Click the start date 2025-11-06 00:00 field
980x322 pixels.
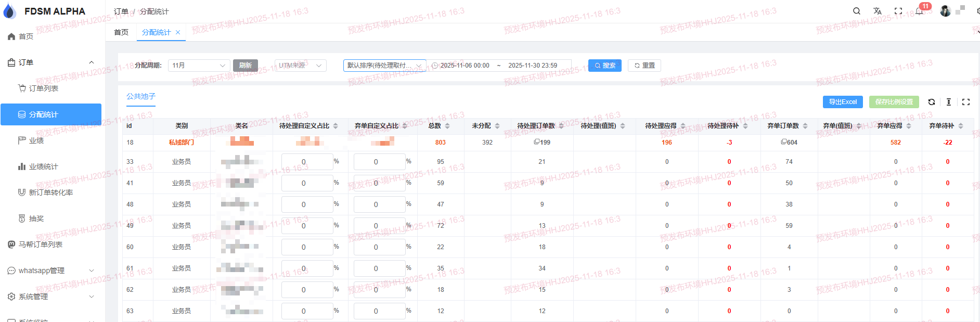click(465, 66)
